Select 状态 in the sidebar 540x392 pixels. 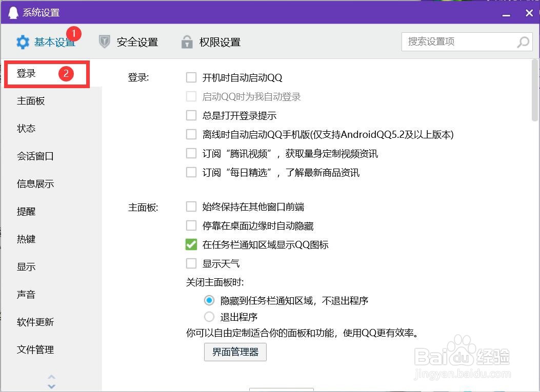click(26, 129)
